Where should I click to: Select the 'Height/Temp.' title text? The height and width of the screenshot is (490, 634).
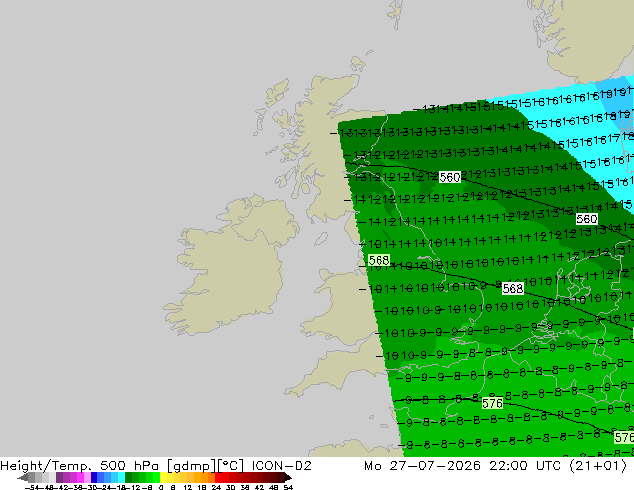click(47, 466)
